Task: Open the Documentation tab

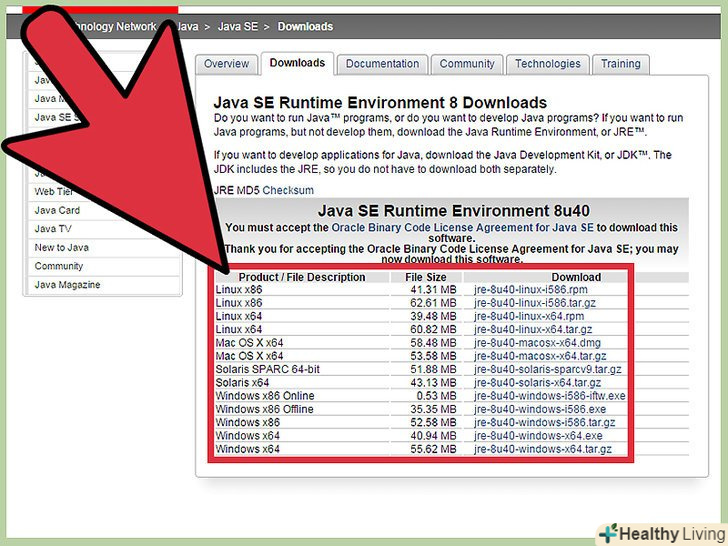Action: point(382,64)
